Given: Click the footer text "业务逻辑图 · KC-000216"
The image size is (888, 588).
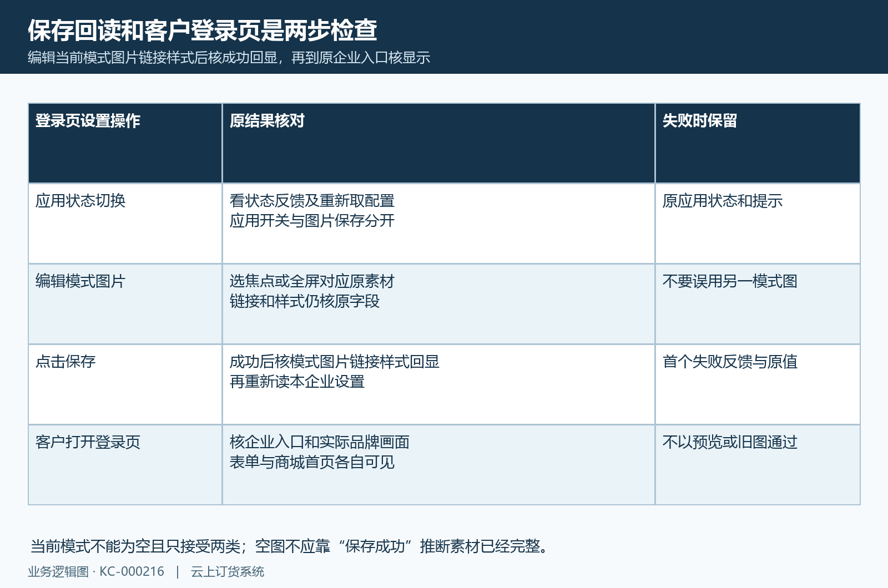Looking at the screenshot, I should [96, 571].
